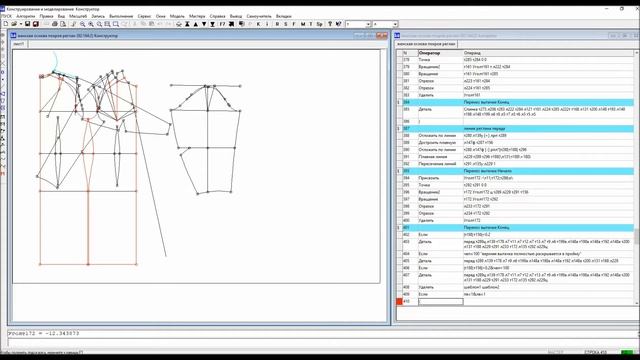
Task: Select the лист1 tab in drawing window
Action: [19, 44]
